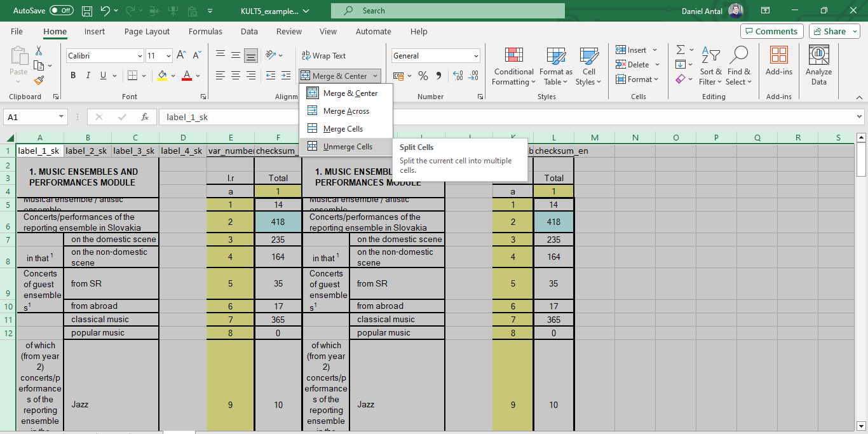Open the Comments pane button
868x434 pixels.
click(771, 32)
